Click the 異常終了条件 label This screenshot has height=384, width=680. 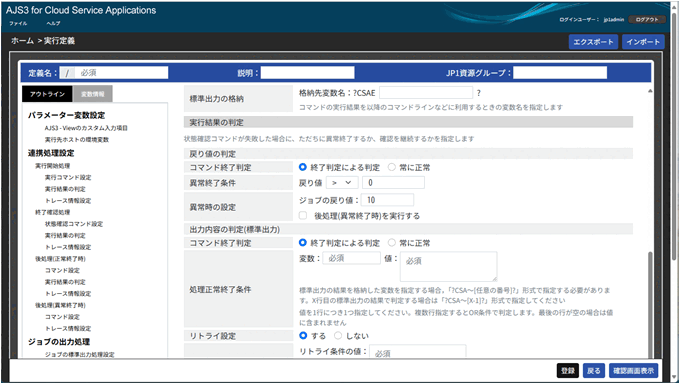[x=212, y=183]
